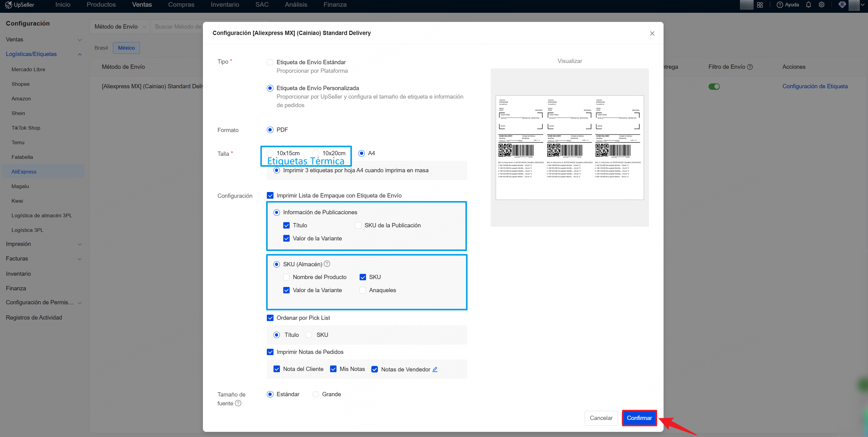
Task: Toggle Valor de la Variante under SKU (Almacén)
Action: 286,290
